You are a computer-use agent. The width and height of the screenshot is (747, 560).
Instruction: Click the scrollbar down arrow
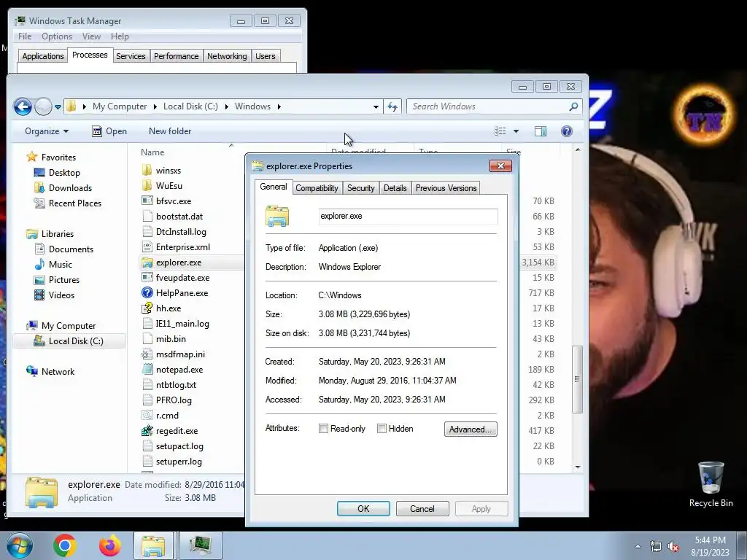[578, 467]
